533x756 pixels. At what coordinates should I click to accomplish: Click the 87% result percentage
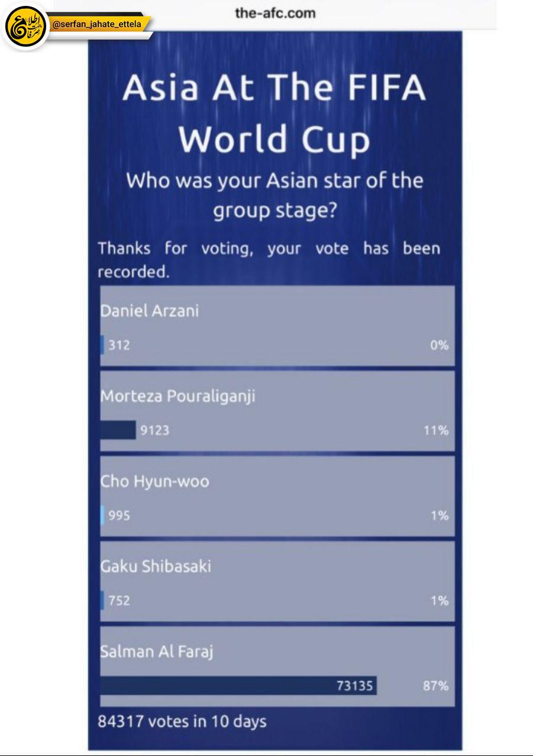pyautogui.click(x=435, y=686)
